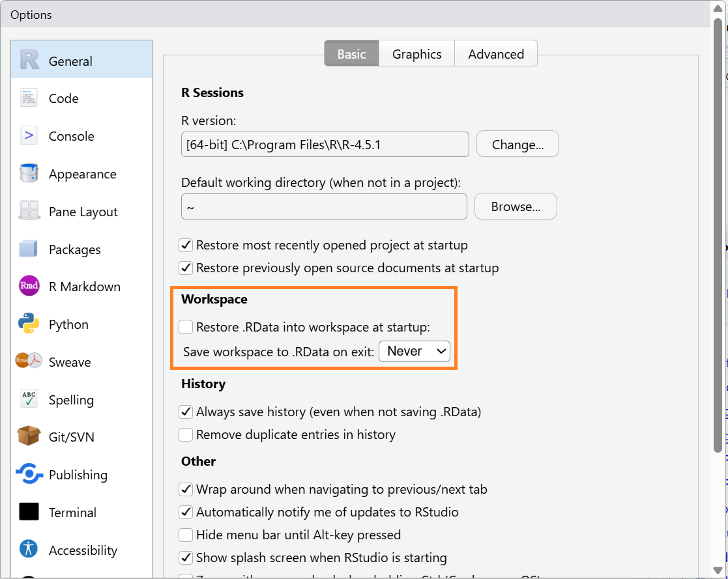Toggle Restore previously open source documents checkbox
Screen dimensions: 728x579
coord(186,268)
